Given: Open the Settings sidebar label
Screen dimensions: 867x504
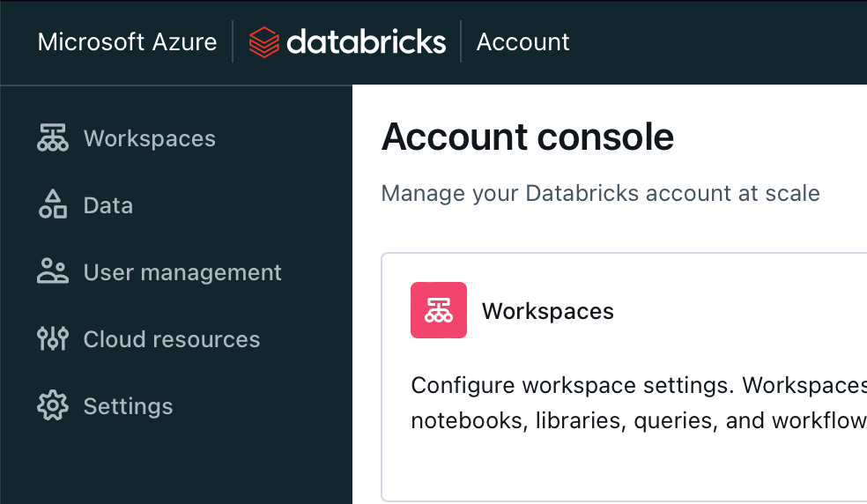Looking at the screenshot, I should [128, 406].
